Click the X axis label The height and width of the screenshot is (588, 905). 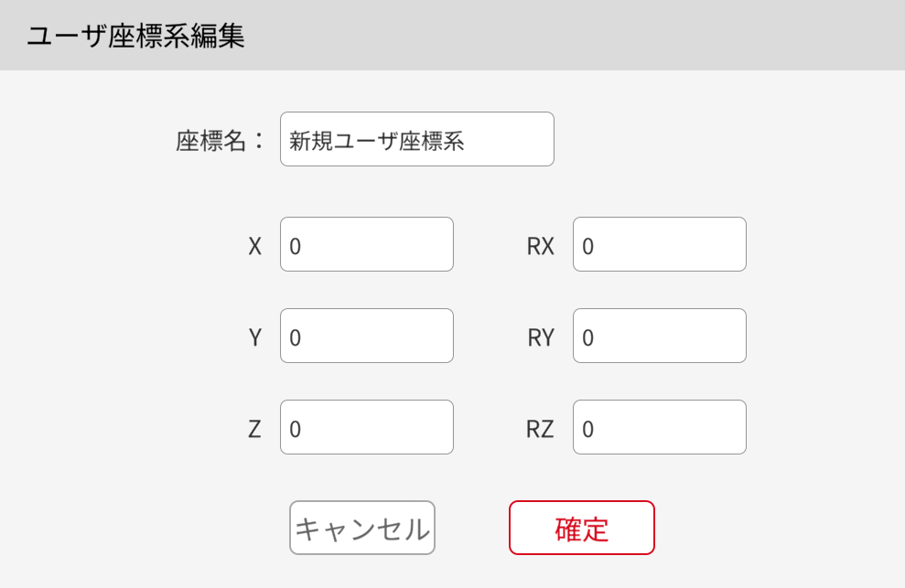pyautogui.click(x=254, y=246)
